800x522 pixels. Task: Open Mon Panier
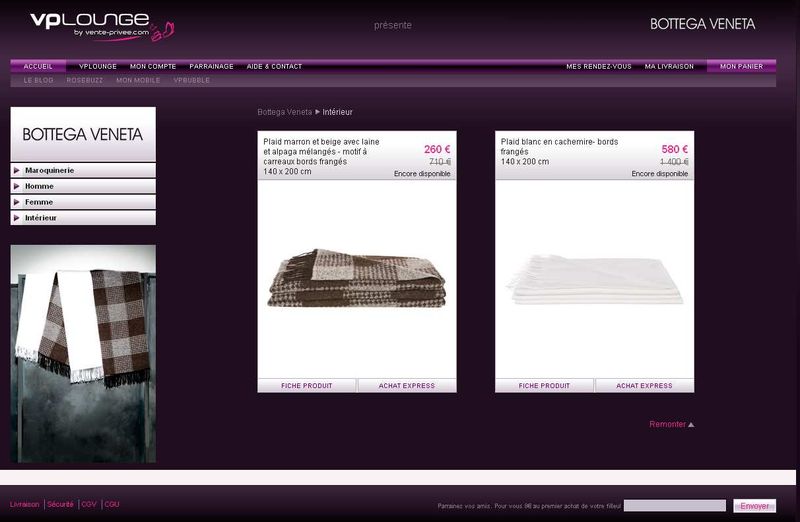point(741,66)
